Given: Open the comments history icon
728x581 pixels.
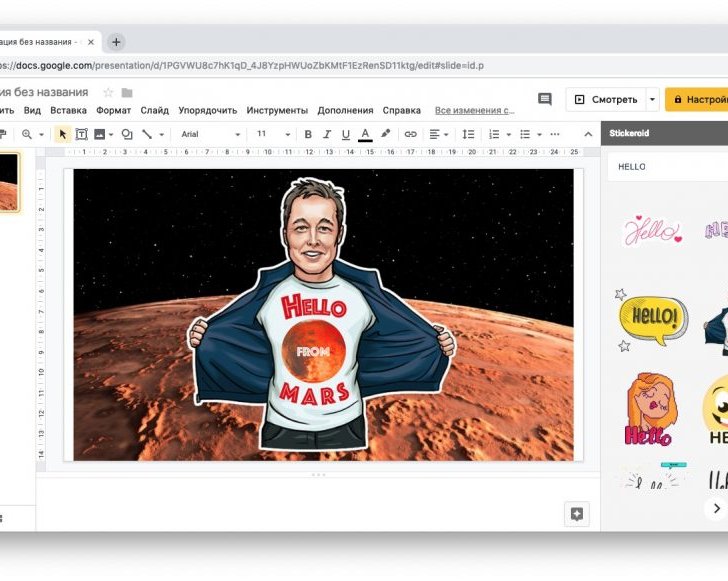Looking at the screenshot, I should [x=545, y=99].
